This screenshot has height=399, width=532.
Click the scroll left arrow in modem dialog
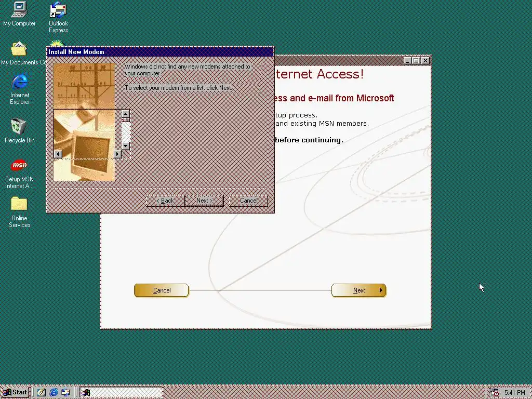[x=58, y=154]
